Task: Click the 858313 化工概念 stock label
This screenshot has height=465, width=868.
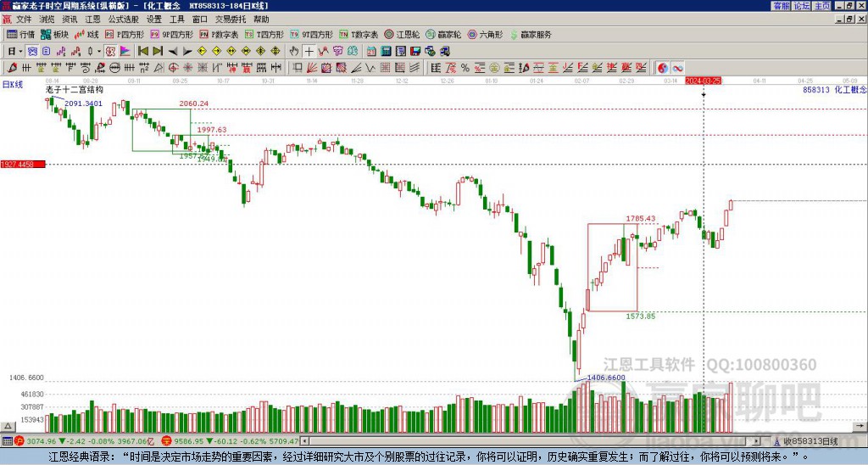Action: (x=834, y=89)
